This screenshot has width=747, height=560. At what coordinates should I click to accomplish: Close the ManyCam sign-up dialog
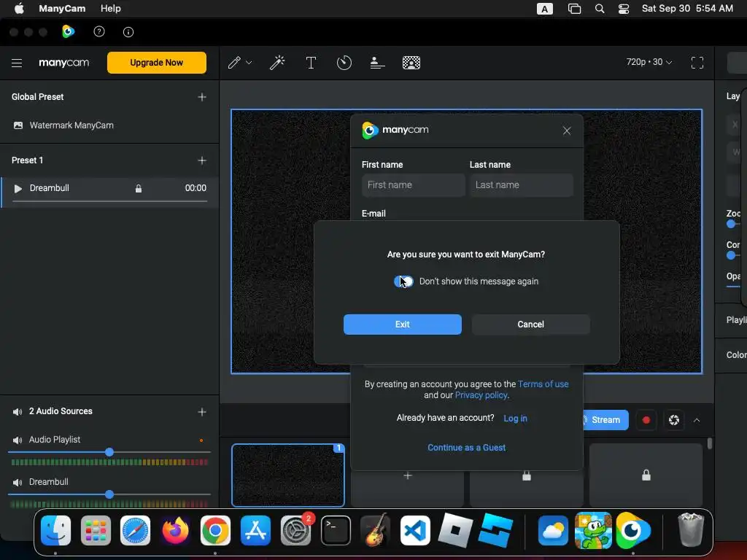[566, 131]
